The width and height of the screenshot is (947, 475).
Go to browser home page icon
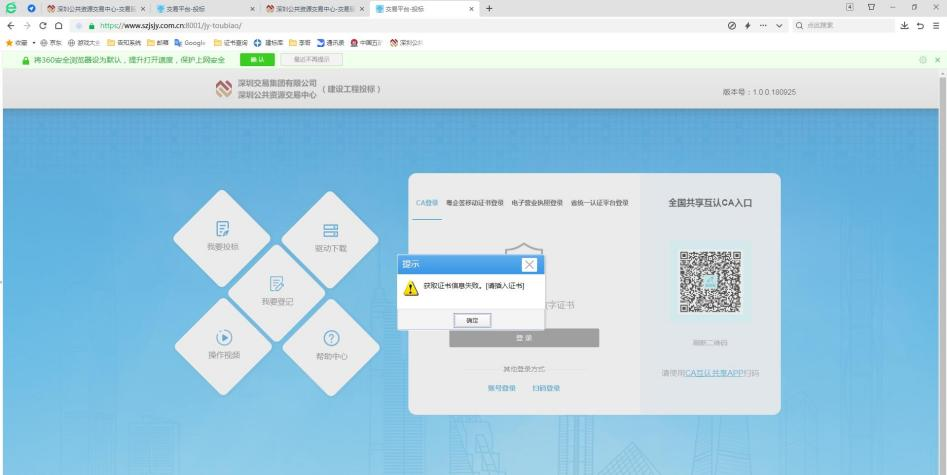click(59, 25)
